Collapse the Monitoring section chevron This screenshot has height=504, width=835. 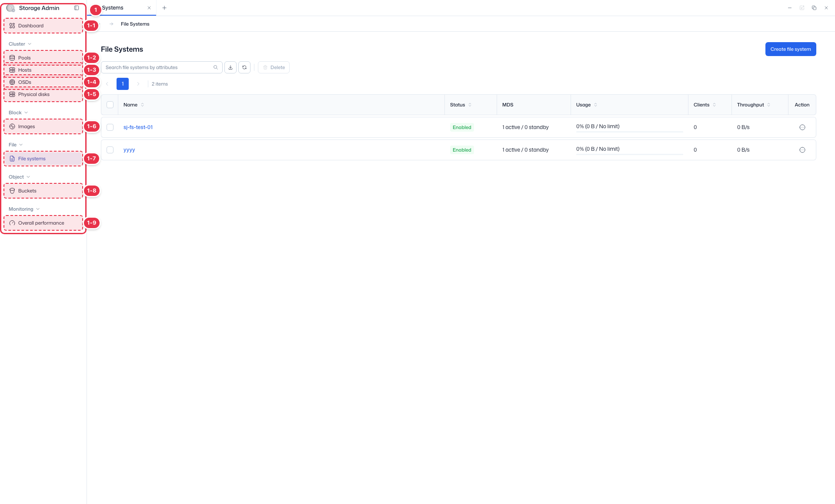(38, 209)
